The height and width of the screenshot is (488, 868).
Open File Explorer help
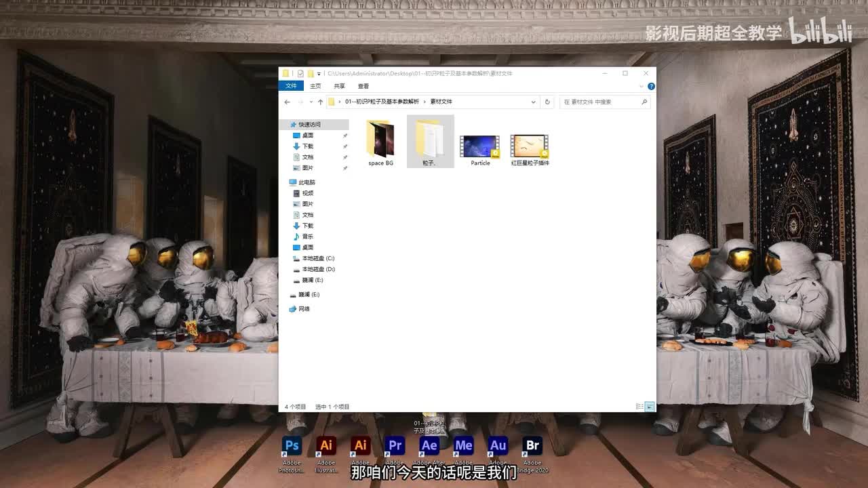tap(651, 86)
